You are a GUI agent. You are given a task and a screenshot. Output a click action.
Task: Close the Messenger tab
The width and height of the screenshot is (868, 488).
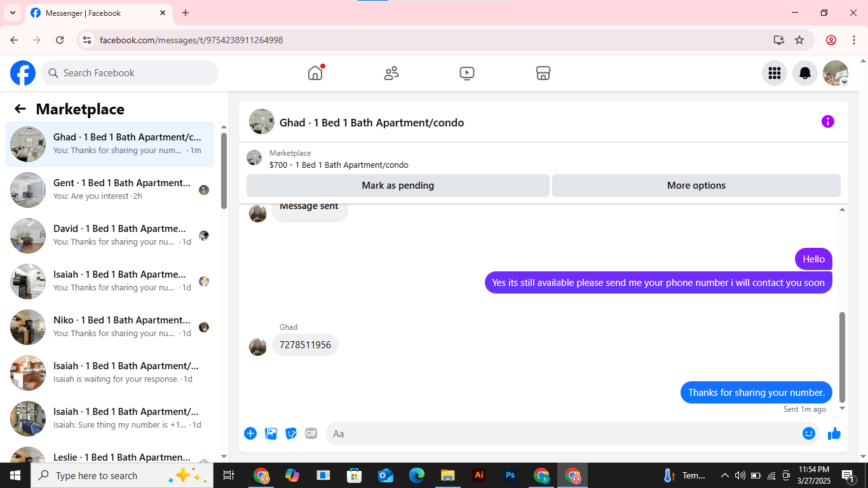163,13
